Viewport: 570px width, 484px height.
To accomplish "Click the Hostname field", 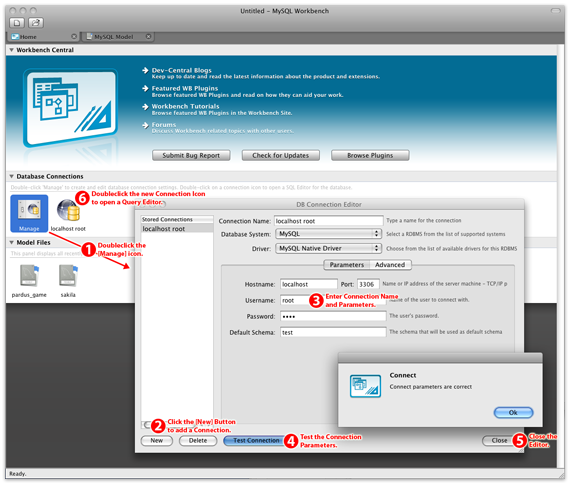I will click(309, 284).
